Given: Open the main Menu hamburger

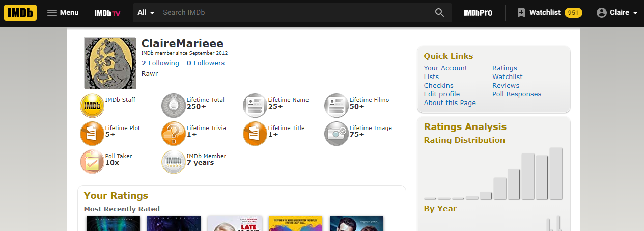Looking at the screenshot, I should tap(63, 13).
